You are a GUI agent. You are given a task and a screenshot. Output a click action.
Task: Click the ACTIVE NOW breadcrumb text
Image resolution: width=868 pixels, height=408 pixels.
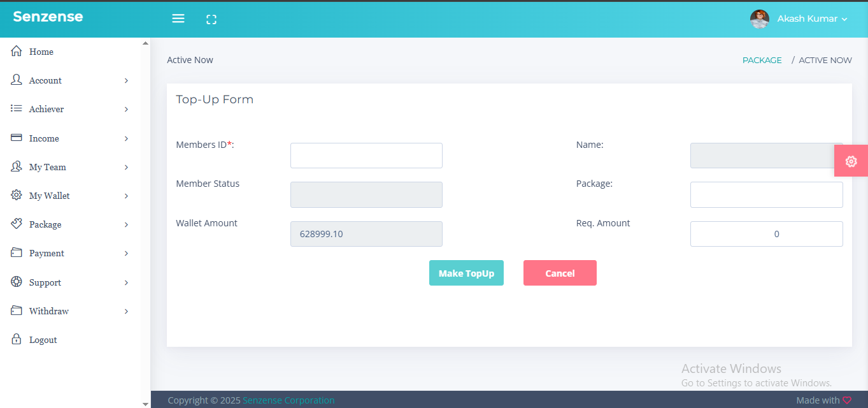coord(825,60)
